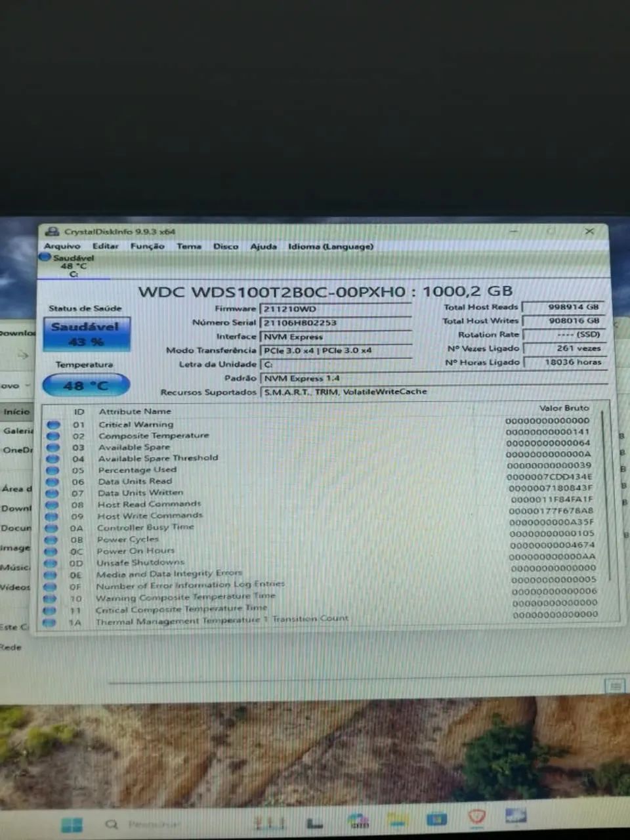Screen dimensions: 630x840
Task: Click the Nº Horas Ligado value 18036 horas
Action: point(564,362)
